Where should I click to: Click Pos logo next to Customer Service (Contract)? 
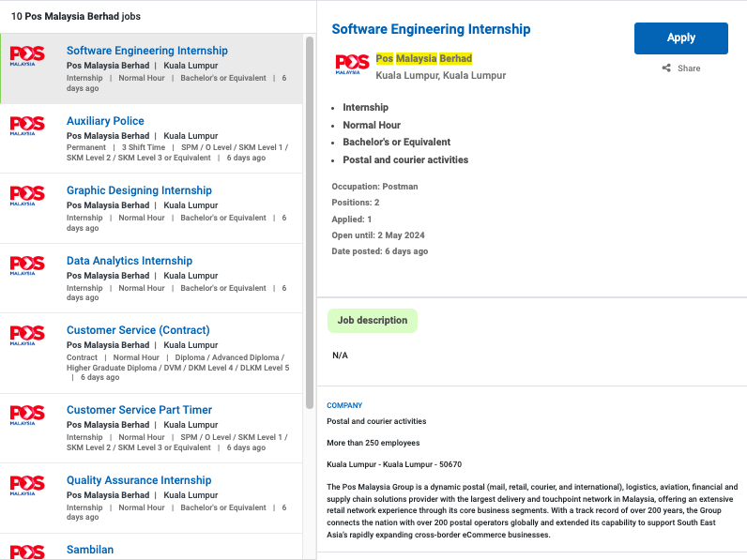tap(27, 336)
